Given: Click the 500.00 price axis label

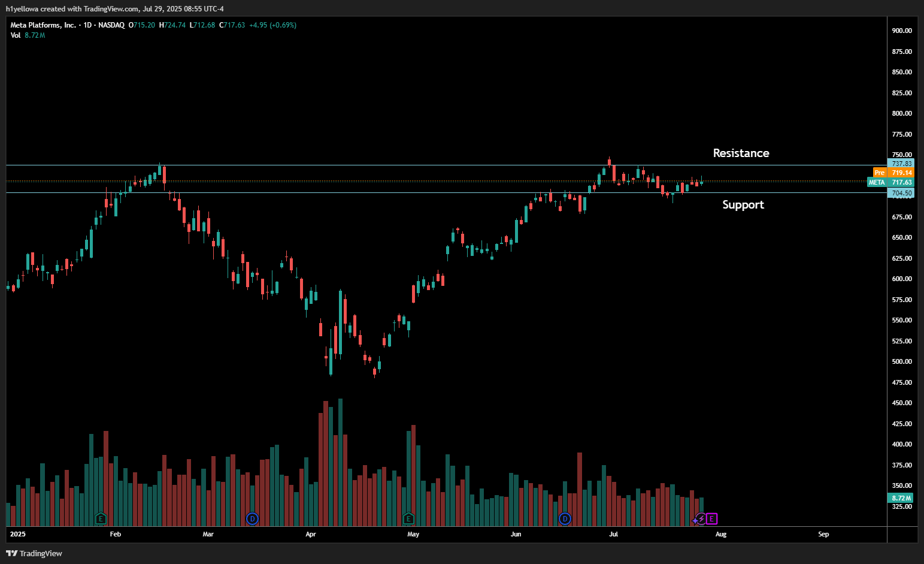Looking at the screenshot, I should [902, 361].
